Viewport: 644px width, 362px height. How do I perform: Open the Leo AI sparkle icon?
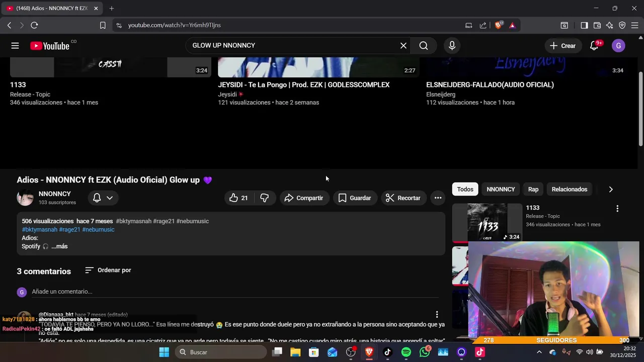[610, 25]
